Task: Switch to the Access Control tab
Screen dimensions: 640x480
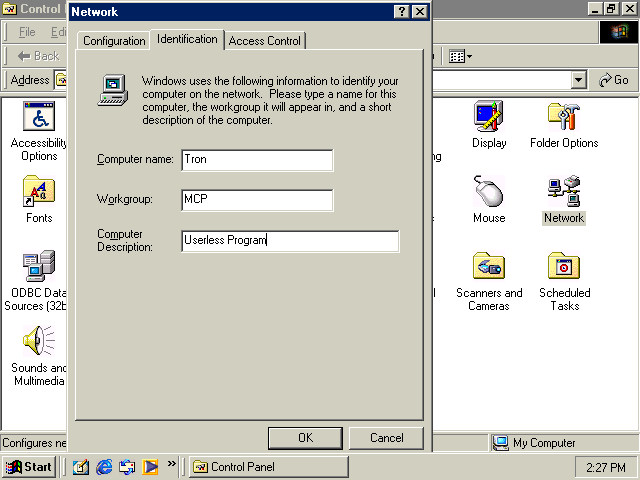Action: coord(264,41)
